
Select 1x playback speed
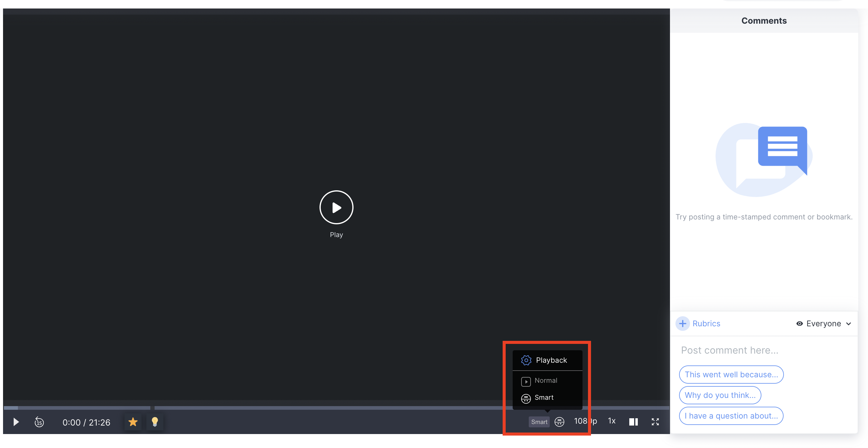(611, 422)
